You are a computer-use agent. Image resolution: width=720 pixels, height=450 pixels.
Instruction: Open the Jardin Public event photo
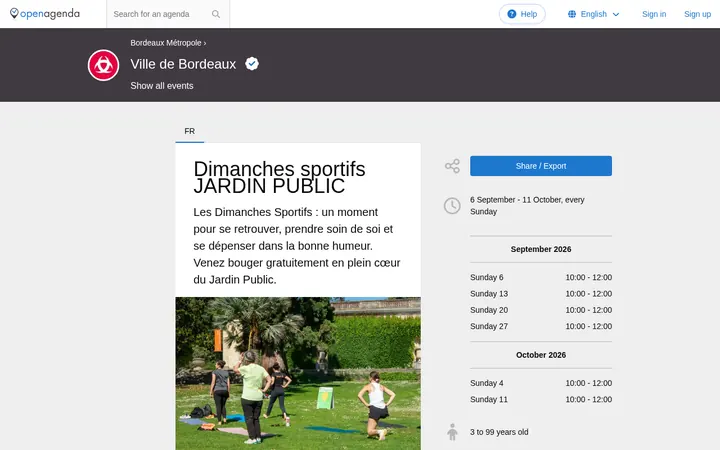pyautogui.click(x=298, y=373)
